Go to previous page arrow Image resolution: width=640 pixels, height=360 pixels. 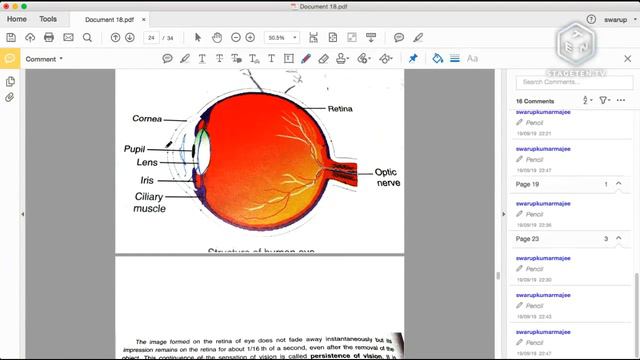tap(116, 38)
